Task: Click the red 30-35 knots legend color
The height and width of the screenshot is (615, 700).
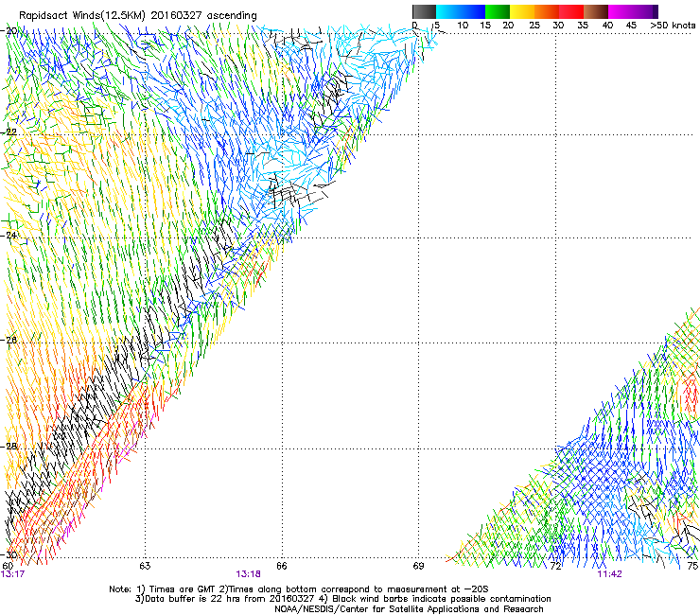Action: point(571,11)
